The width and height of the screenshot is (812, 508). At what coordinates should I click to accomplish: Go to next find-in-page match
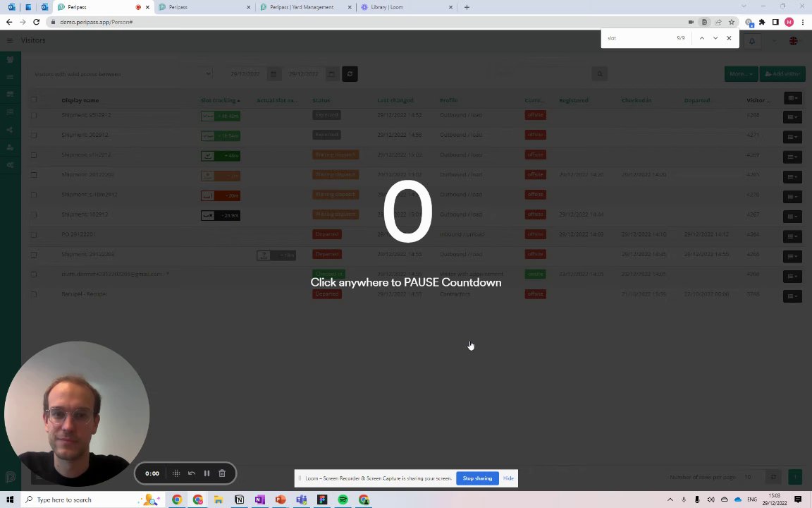point(715,38)
